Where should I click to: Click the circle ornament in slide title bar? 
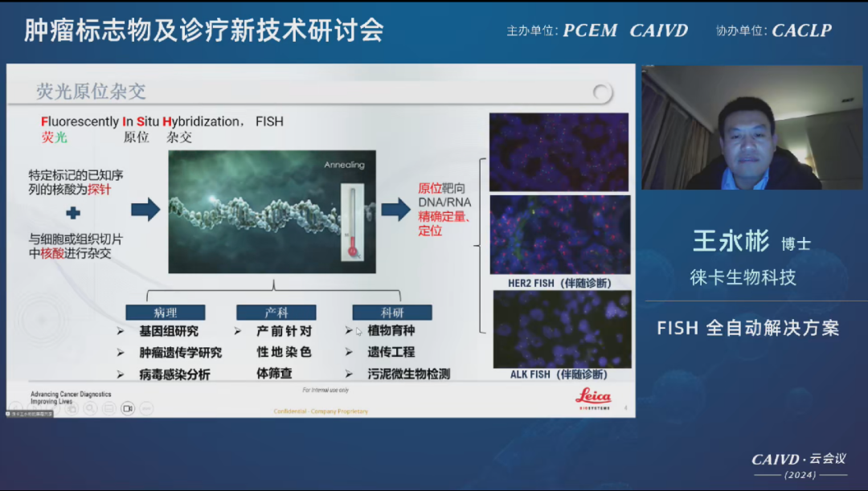(x=602, y=92)
